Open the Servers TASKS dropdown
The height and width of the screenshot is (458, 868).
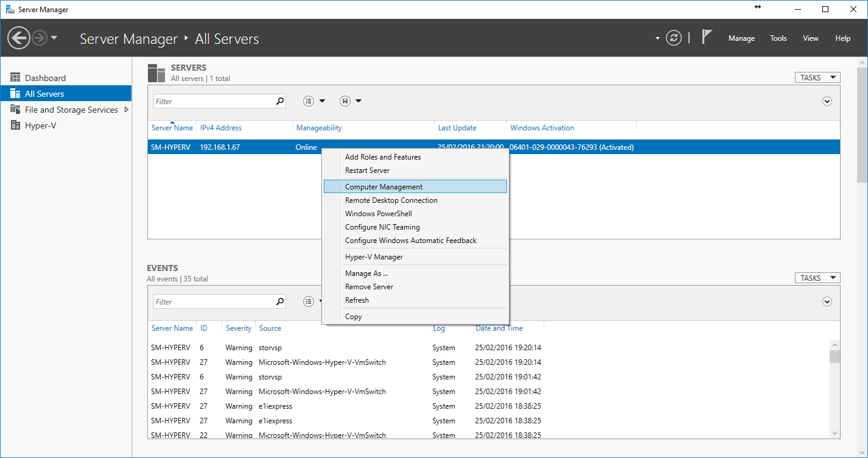click(817, 77)
